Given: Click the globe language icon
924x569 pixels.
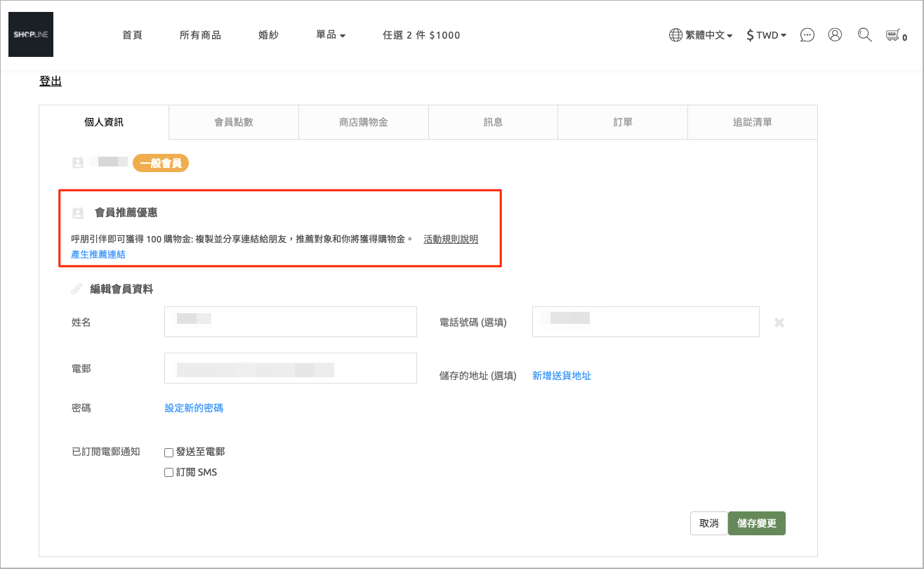Looking at the screenshot, I should (675, 35).
